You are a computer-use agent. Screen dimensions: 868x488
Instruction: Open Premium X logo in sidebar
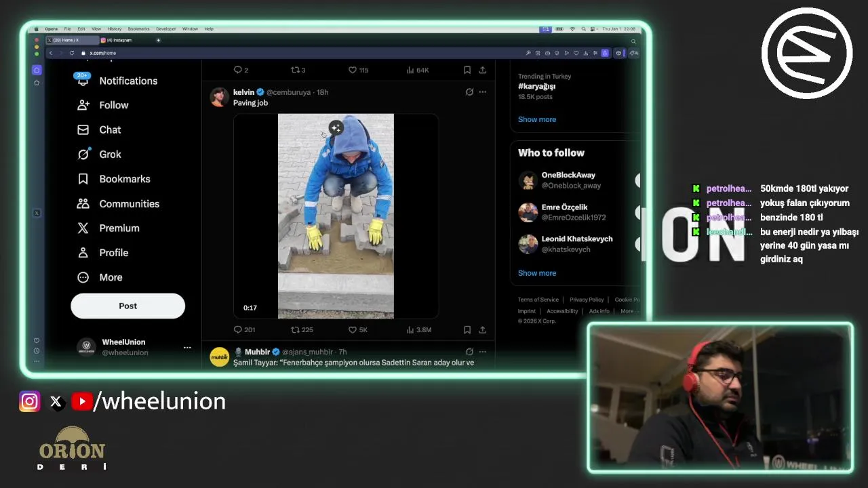point(83,228)
